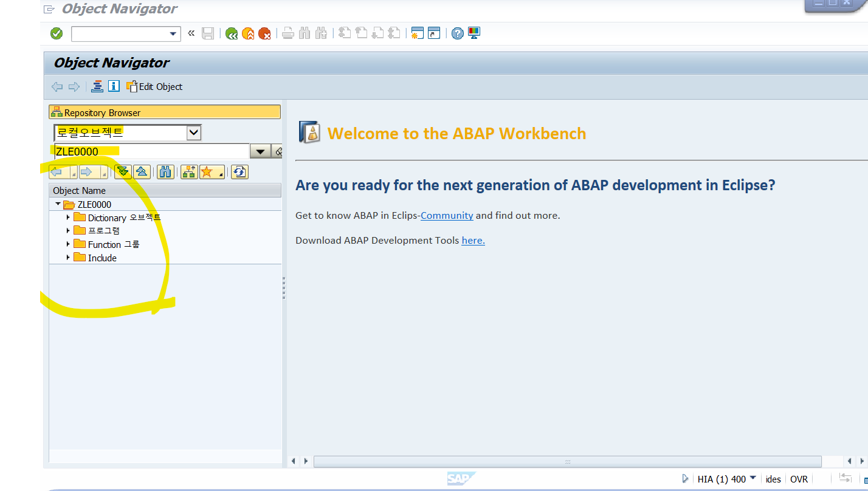
Task: Click the application toolbar left arrow
Action: pos(57,87)
